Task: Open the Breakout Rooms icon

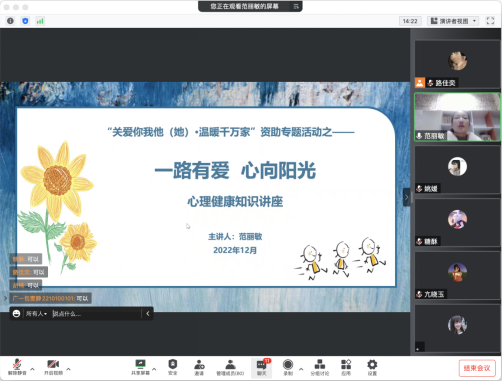Action: (320, 367)
